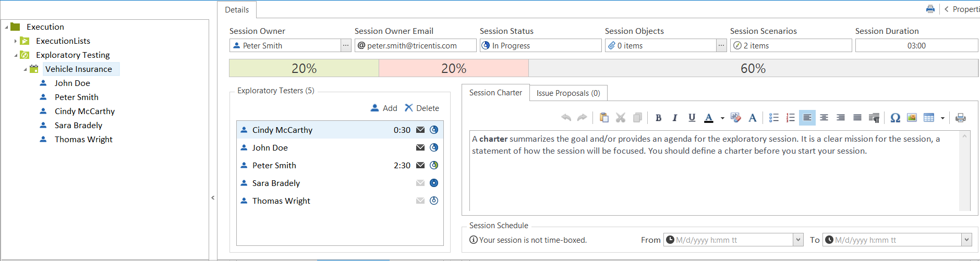Insert a special symbol (Omega icon)
The image size is (980, 261).
tap(895, 118)
